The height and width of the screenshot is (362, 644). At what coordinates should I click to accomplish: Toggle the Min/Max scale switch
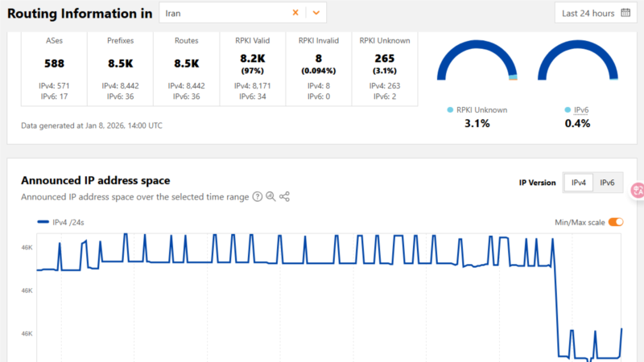[616, 222]
